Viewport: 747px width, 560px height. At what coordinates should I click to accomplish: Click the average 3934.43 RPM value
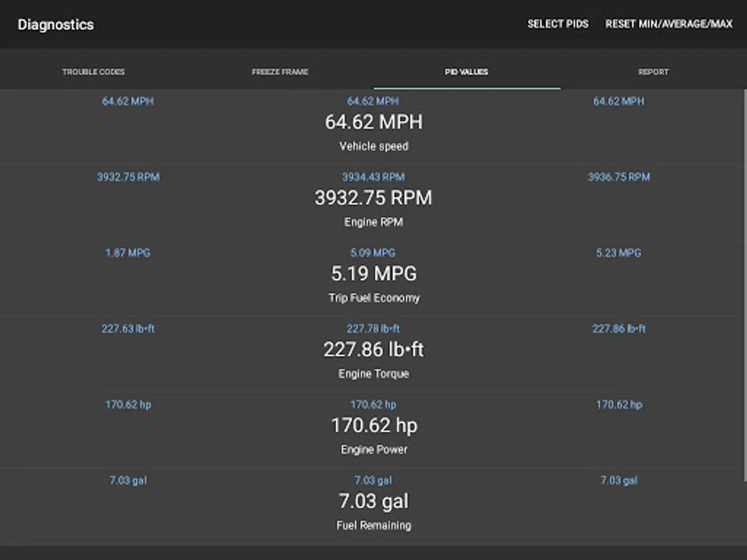coord(374,177)
